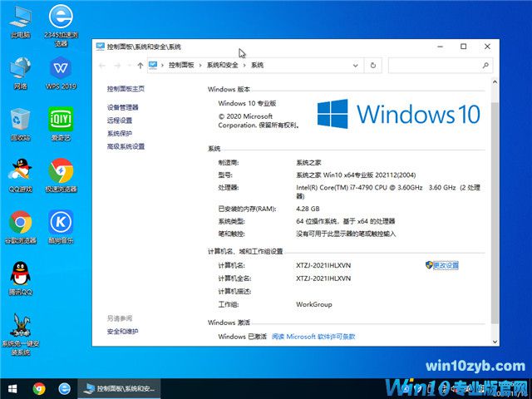
Task: Launch WPS 2019 from the desktop
Action: click(61, 73)
